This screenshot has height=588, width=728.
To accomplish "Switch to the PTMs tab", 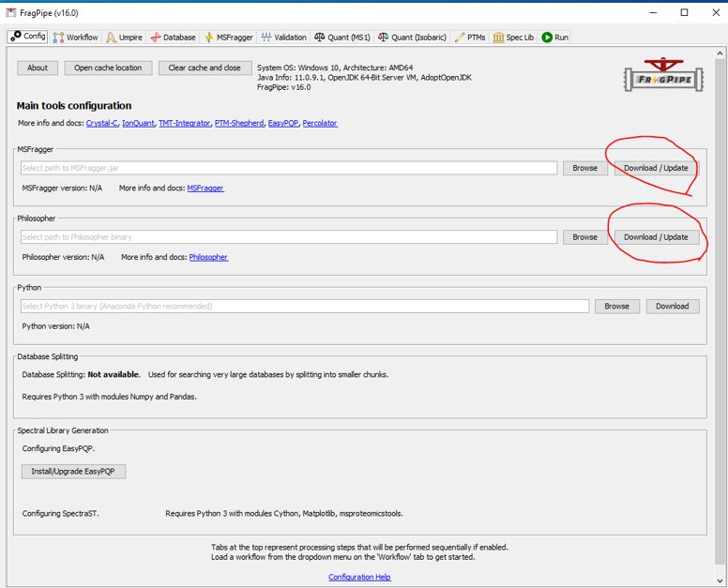I will coord(470,38).
